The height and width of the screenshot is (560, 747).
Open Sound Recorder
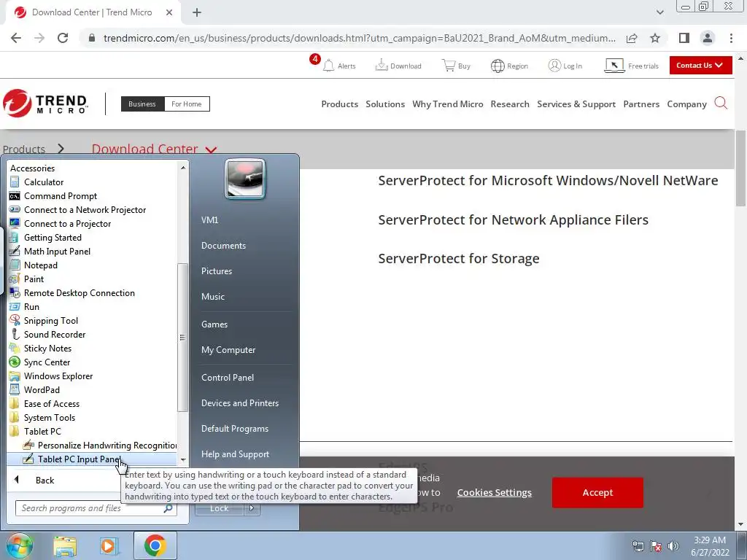[x=54, y=334]
